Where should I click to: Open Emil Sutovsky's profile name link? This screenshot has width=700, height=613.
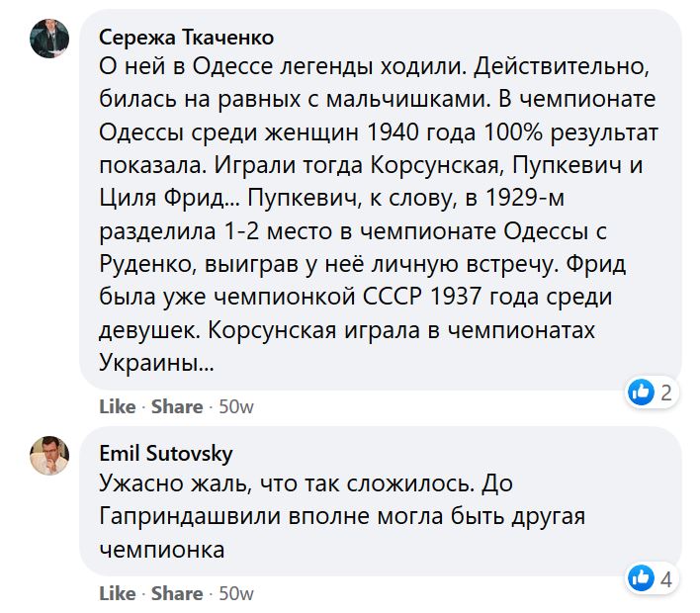click(166, 454)
